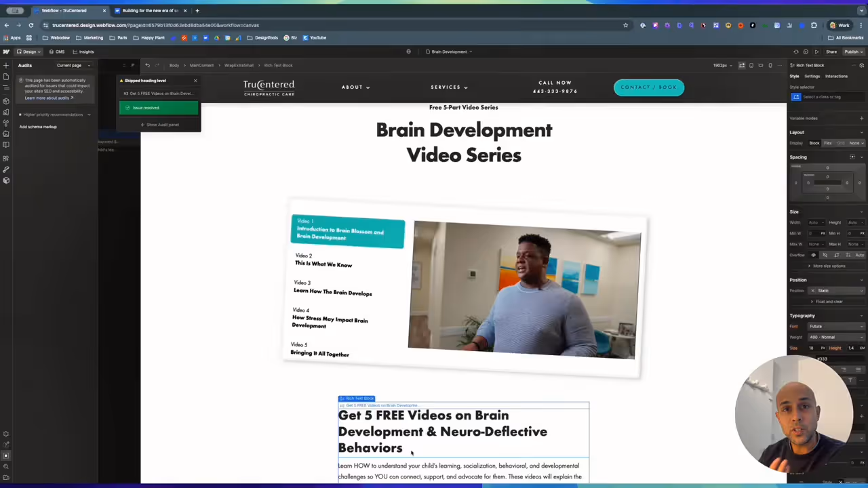Open the spacing options icon
Screen dimensions: 868x488
tap(852, 157)
